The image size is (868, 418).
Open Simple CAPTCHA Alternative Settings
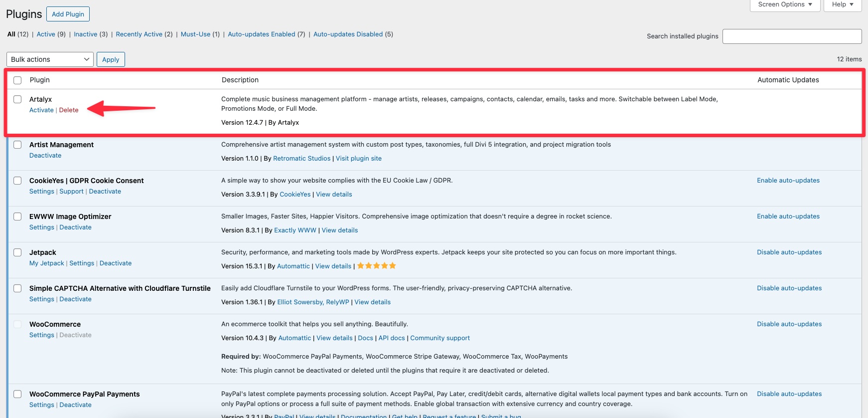tap(42, 299)
